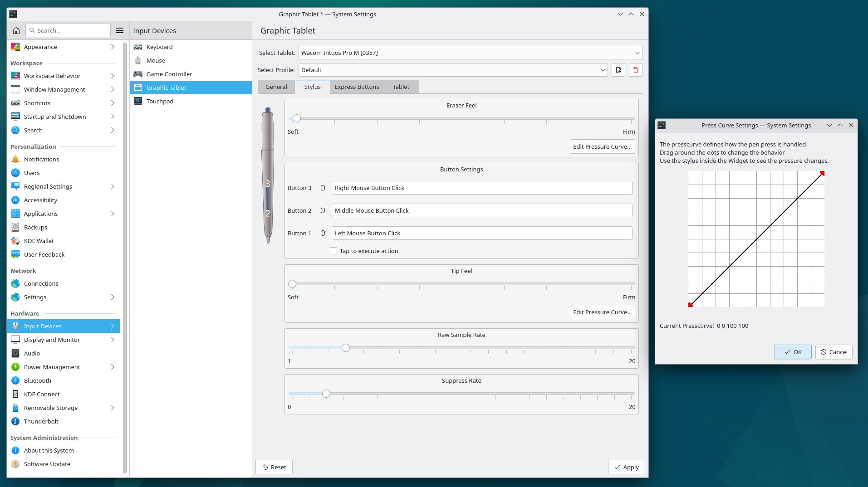Viewport: 868px width, 487px height.
Task: Click the home icon above the sidebar
Action: point(16,30)
